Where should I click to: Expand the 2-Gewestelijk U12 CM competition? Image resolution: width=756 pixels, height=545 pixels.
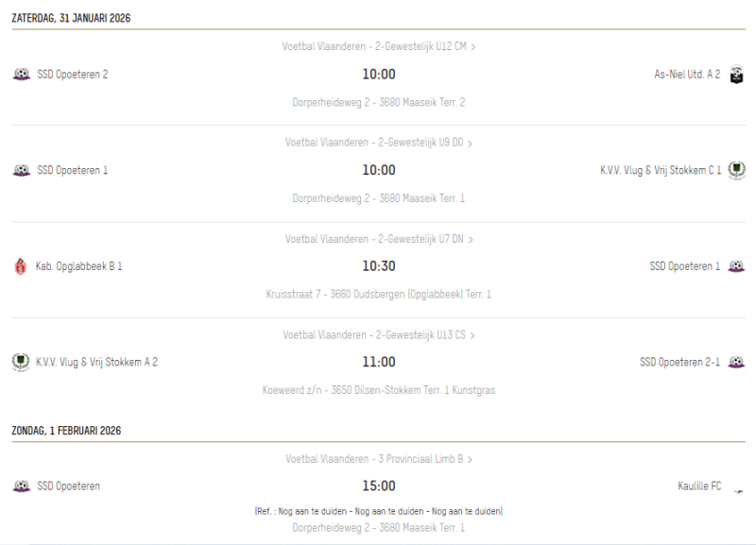(378, 46)
